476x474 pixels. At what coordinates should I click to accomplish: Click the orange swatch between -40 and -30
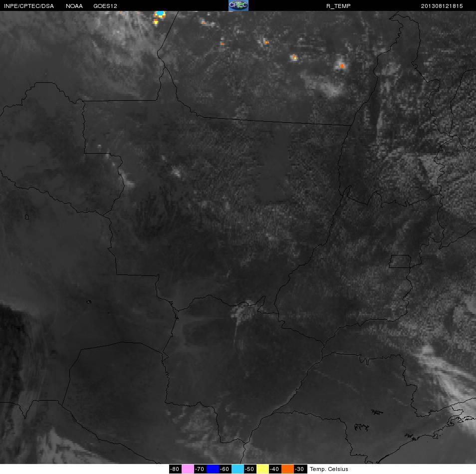point(287,469)
